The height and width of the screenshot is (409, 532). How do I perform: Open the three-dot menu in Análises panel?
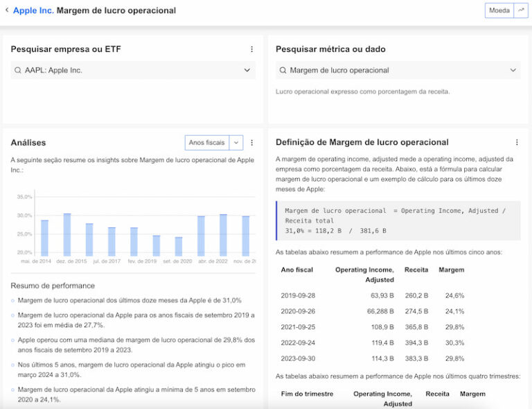[x=251, y=143]
